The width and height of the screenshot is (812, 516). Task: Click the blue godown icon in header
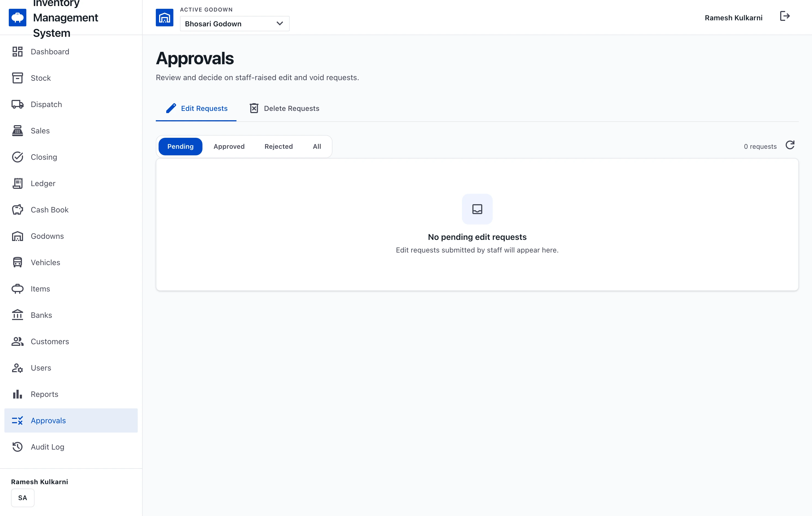coord(165,18)
